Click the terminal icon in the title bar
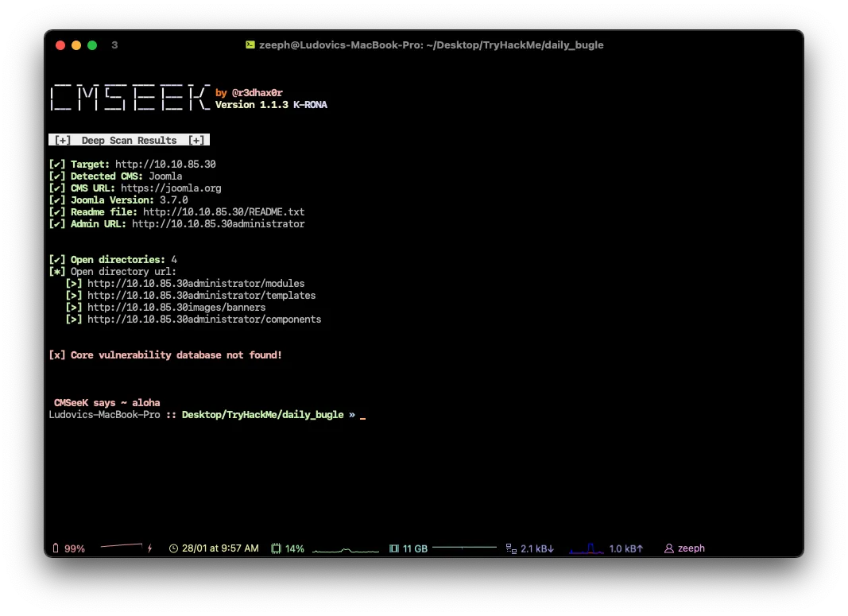Image resolution: width=848 pixels, height=616 pixels. pyautogui.click(x=250, y=45)
